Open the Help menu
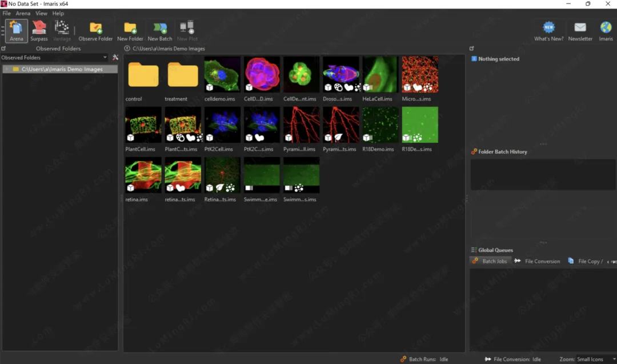Screen dimensions: 617x364 [x=58, y=13]
